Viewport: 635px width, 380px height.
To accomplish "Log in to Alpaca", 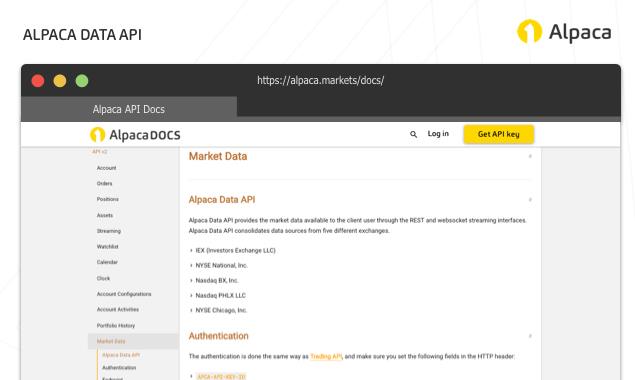I will pos(438,134).
